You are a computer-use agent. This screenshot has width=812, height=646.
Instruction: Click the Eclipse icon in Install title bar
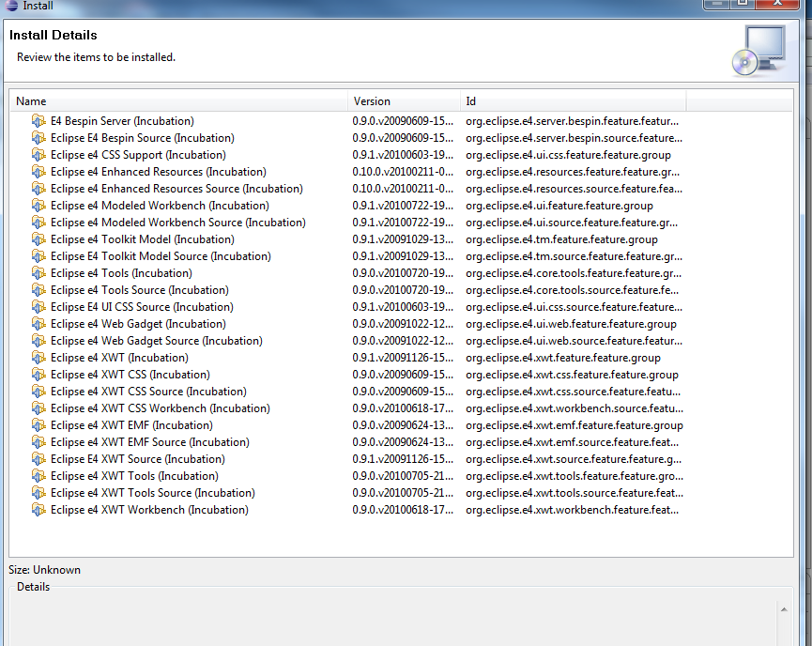[11, 6]
